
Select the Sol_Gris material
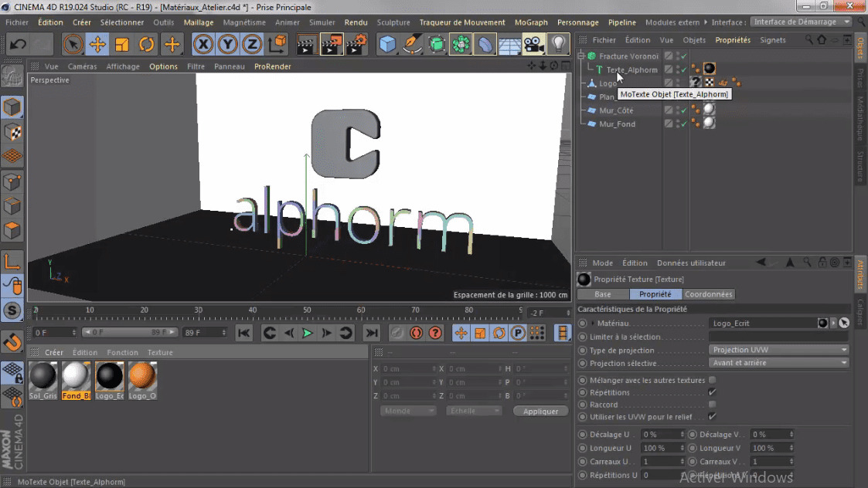point(43,381)
